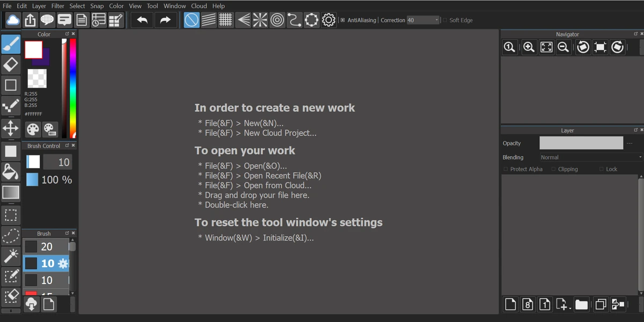
Task: Add a new 8-bit layer
Action: (x=528, y=304)
